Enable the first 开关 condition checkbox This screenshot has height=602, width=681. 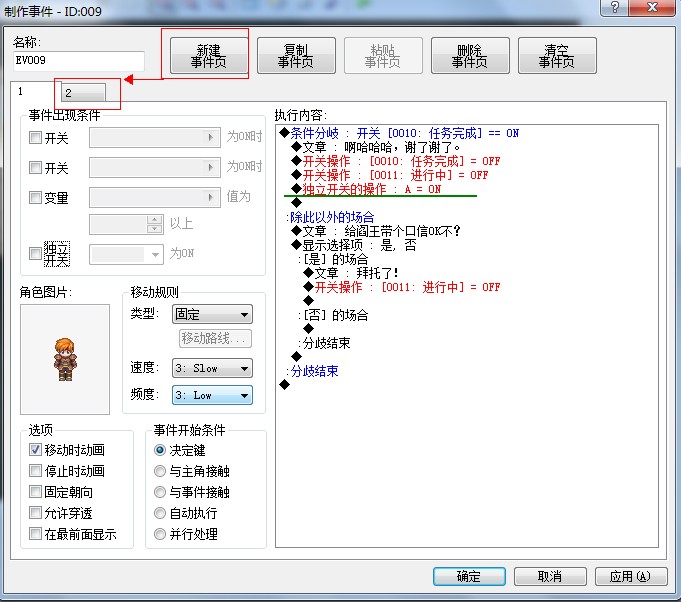click(35, 138)
